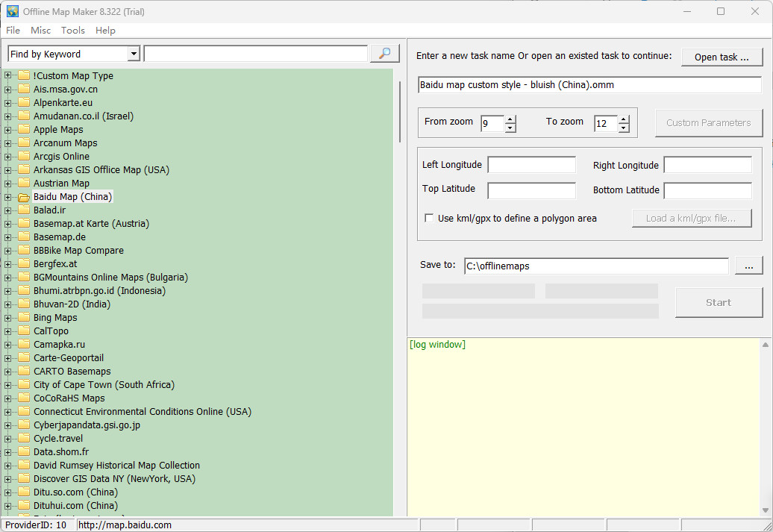Click the log window scroll down arrow

765,510
